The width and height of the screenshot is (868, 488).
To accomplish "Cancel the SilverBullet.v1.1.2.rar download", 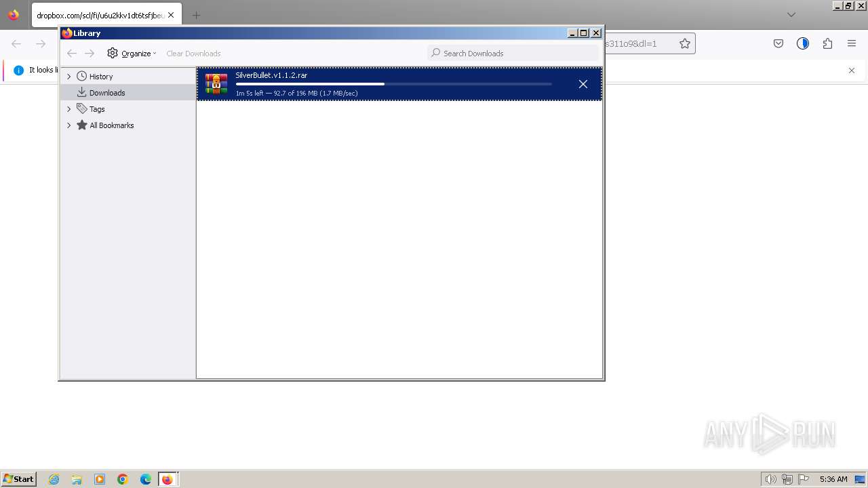I will coord(583,84).
